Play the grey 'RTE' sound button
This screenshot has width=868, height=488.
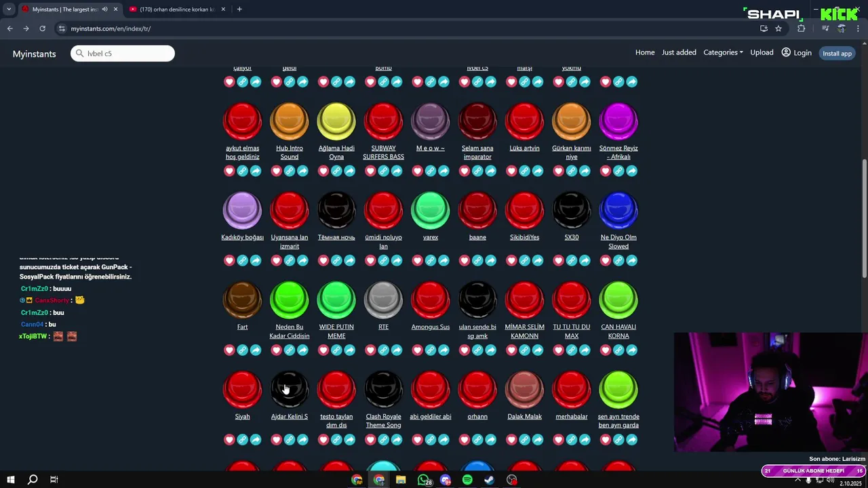[383, 300]
